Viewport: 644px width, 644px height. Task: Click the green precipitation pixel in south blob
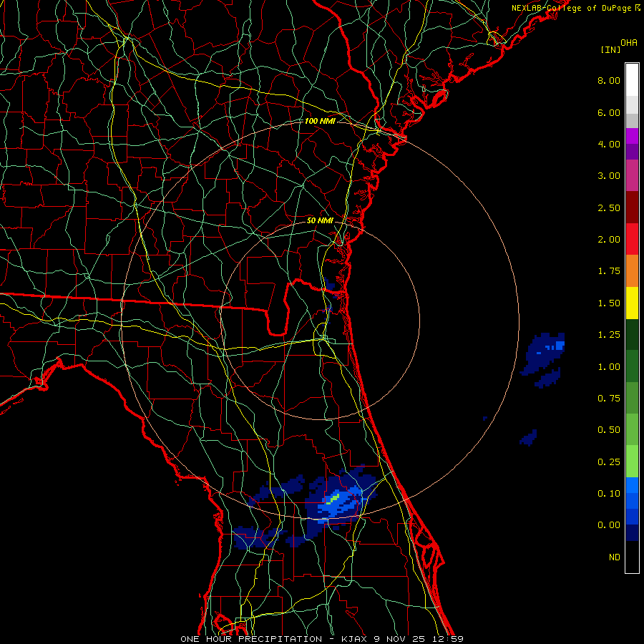coord(334,499)
